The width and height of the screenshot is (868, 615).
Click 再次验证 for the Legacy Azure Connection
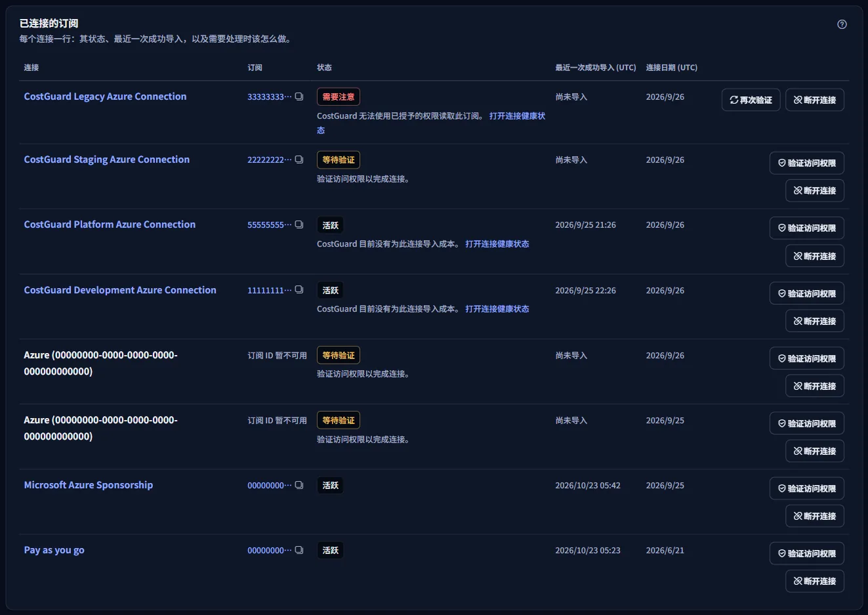click(751, 100)
